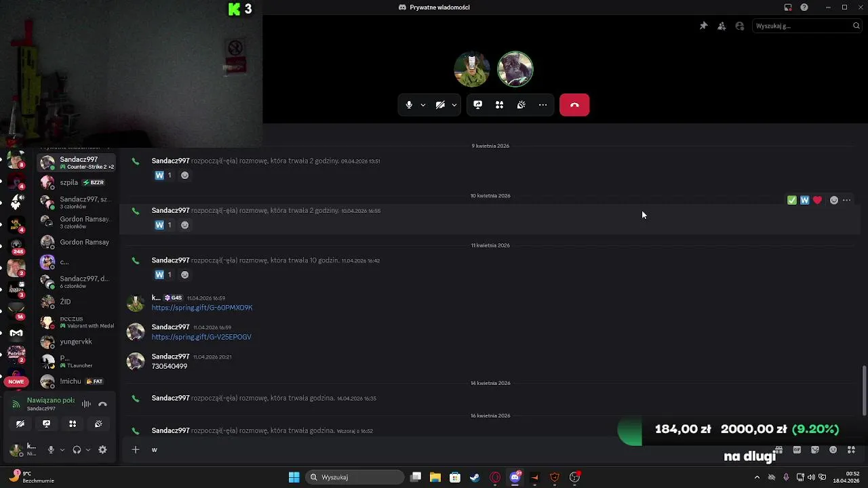Click plus to attach a file
This screenshot has height=488, width=868.
[x=136, y=449]
